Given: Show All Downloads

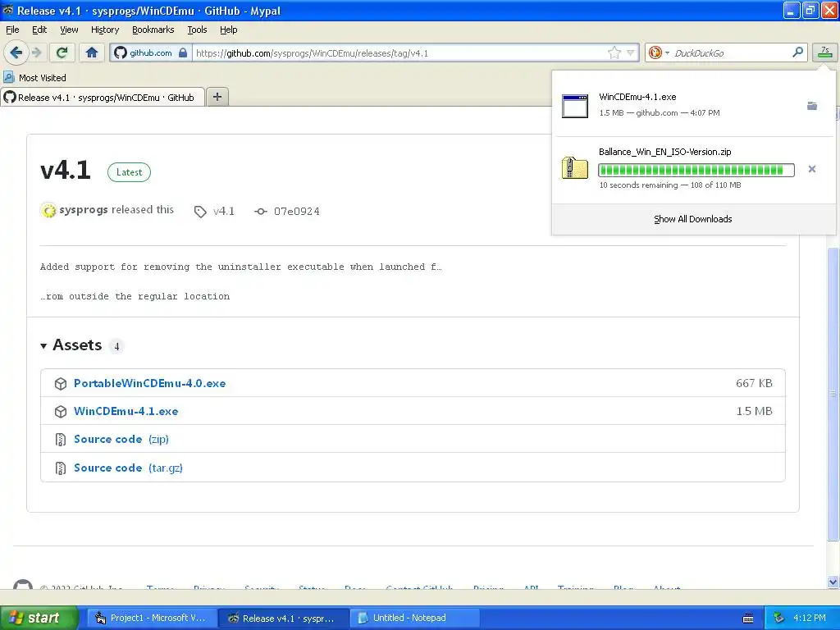Looking at the screenshot, I should click(692, 219).
